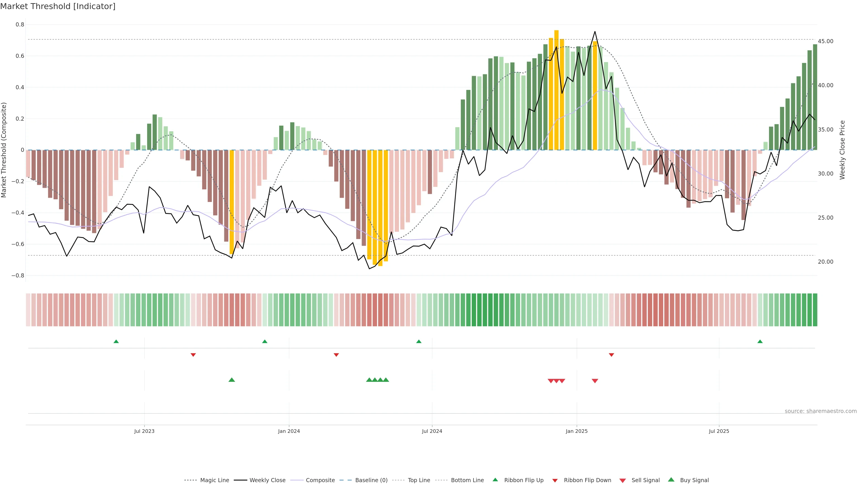Viewport: 868px width, 488px height.
Task: Click the Buy Signal legend icon
Action: tap(671, 480)
